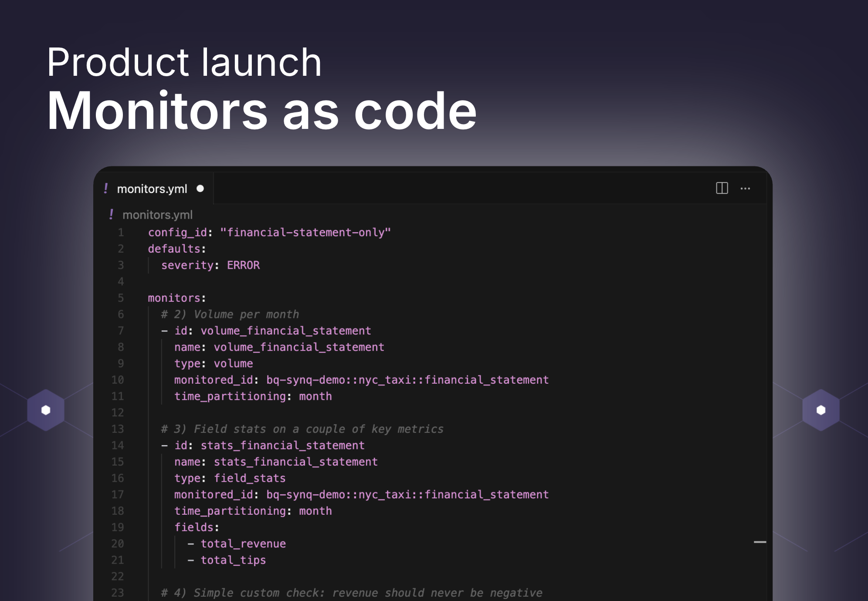Click line number 10 in the gutter

click(118, 380)
